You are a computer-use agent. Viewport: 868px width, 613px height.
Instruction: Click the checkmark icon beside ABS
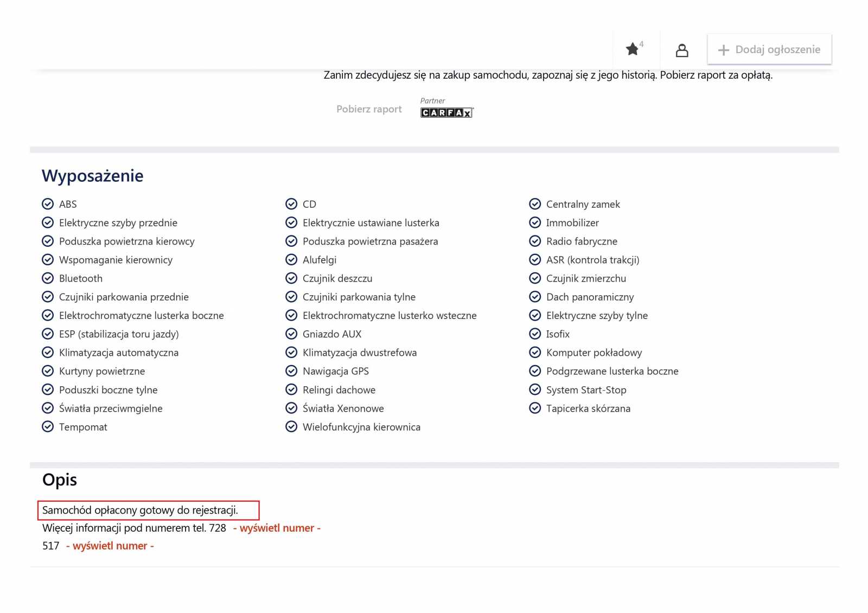point(48,204)
